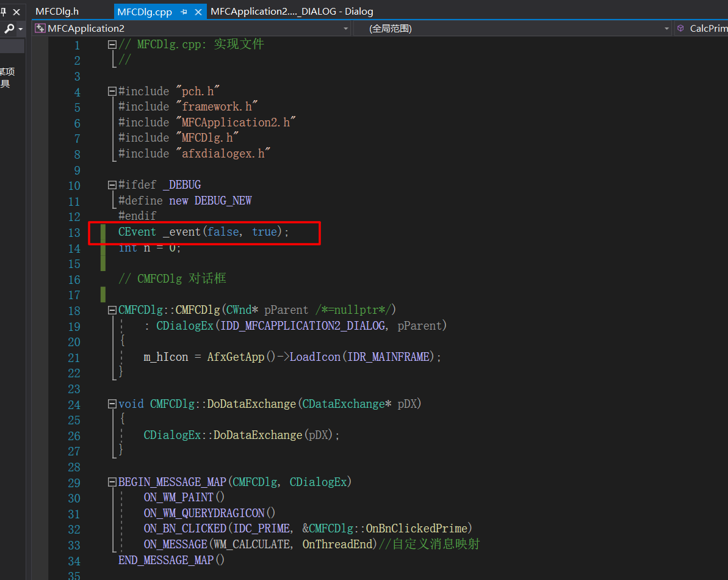Collapse the #ifdef _DEBUG block
Viewport: 728px width, 580px height.
pos(112,185)
